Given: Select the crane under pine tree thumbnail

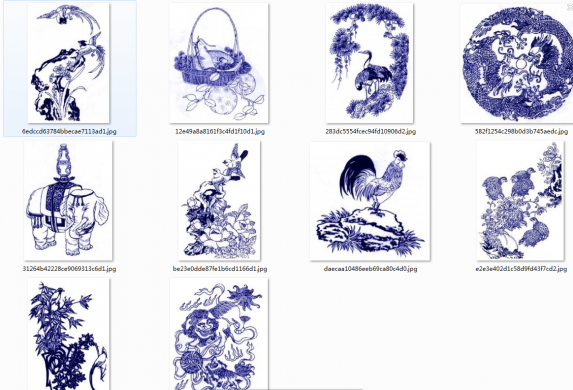Looking at the screenshot, I should tap(369, 63).
